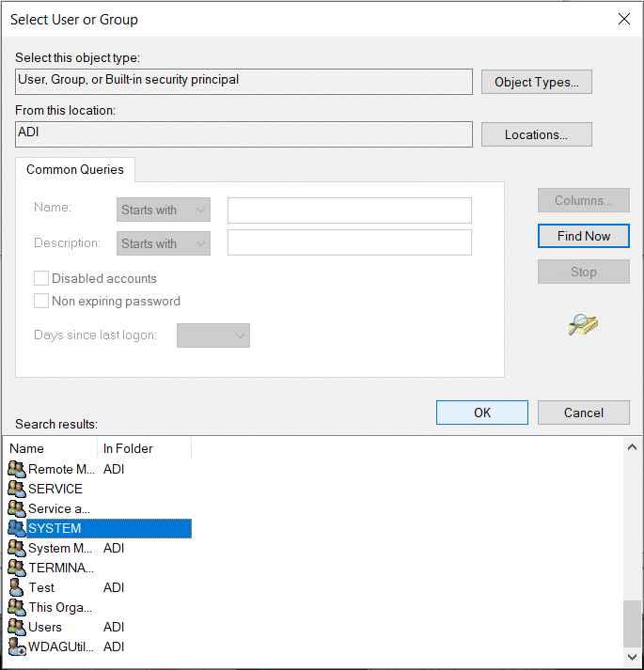Open the Name 'Starts with' dropdown
This screenshot has width=644, height=670.
164,210
